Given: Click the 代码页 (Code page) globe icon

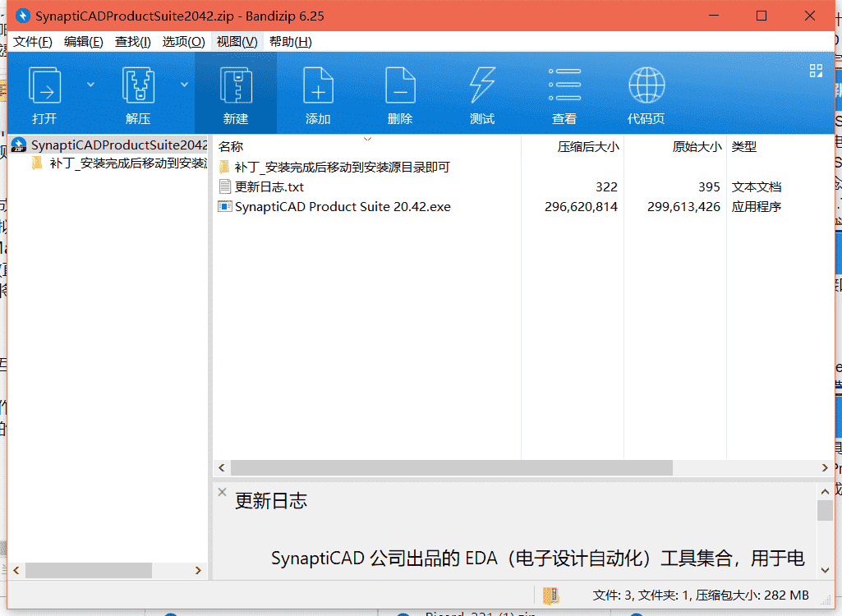Looking at the screenshot, I should (646, 85).
